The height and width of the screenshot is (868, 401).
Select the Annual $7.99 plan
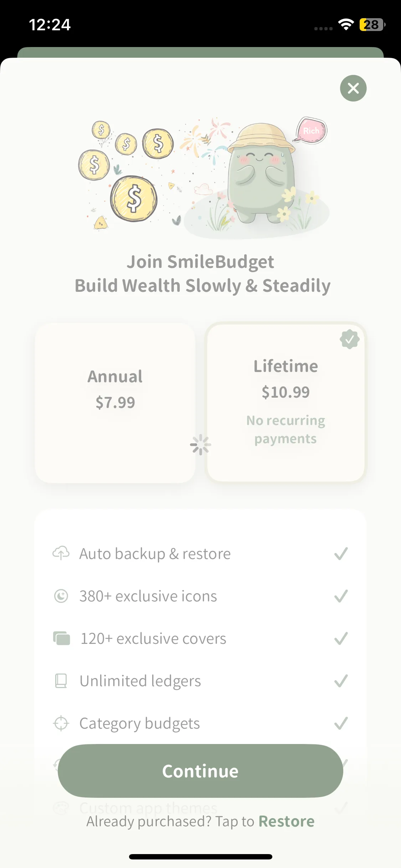115,403
